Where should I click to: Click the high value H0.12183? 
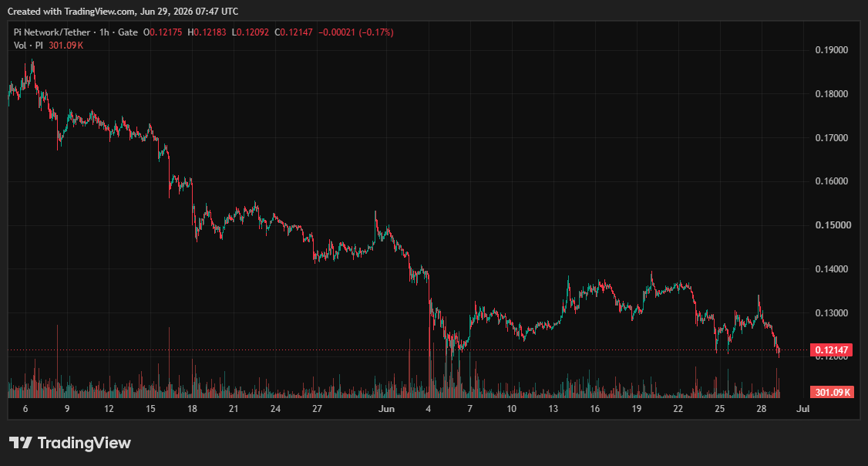pos(207,32)
